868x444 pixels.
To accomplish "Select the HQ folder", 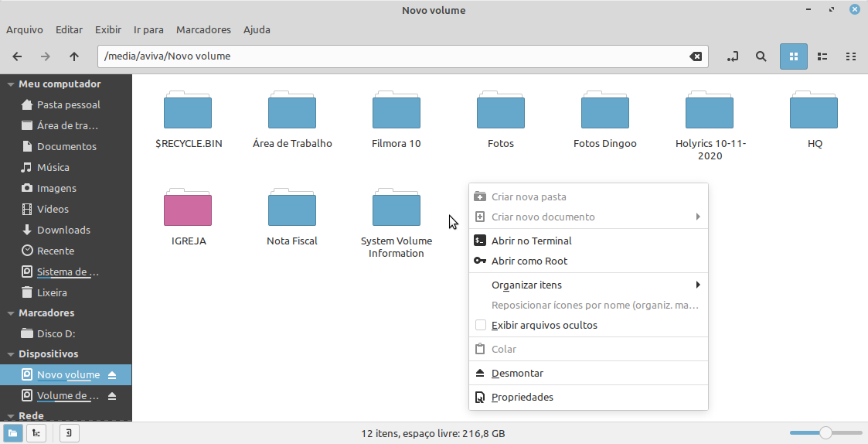I will [815, 120].
